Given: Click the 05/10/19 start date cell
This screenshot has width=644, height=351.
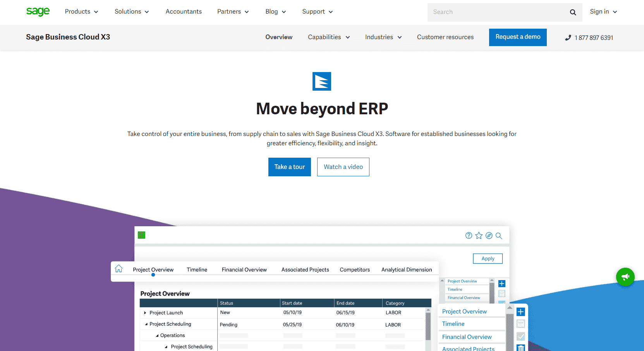Looking at the screenshot, I should click(292, 313).
